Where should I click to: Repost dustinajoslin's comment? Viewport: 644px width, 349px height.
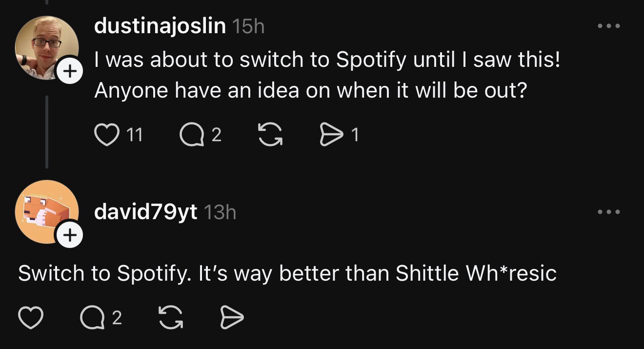click(269, 135)
